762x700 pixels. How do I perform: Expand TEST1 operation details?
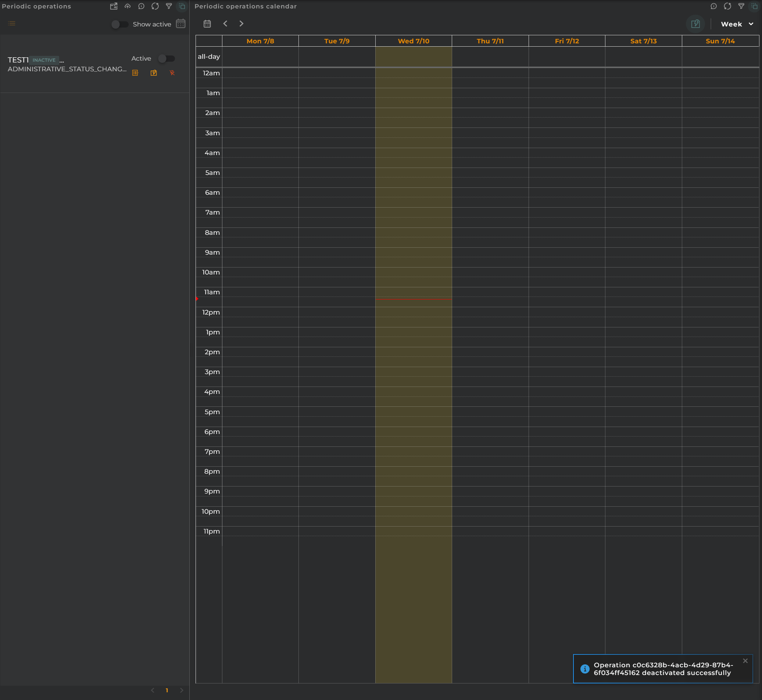tap(62, 60)
